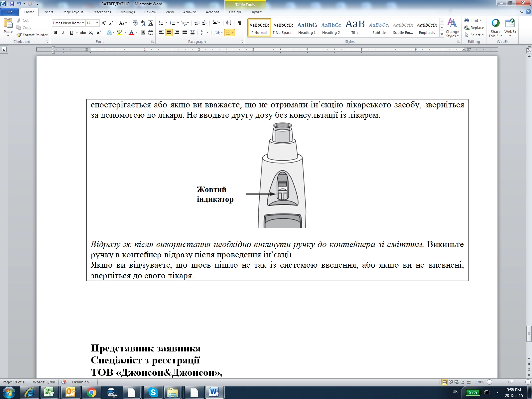Toggle Bold formatting
The image size is (532, 399).
point(56,33)
